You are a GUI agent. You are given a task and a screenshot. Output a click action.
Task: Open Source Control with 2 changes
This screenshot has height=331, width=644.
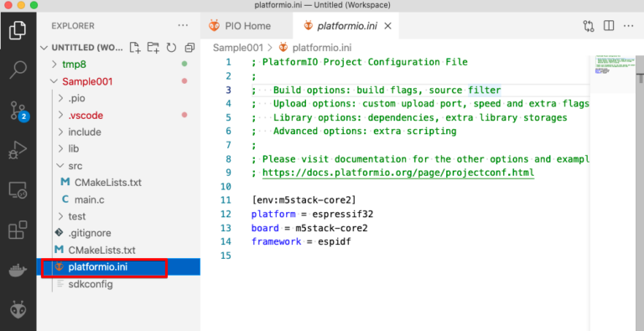point(19,110)
